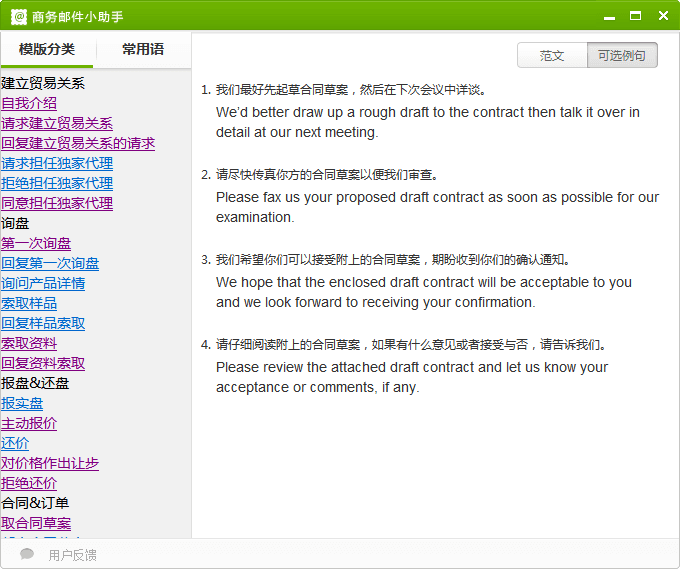Minimize the 商务邮件小助手 window

point(609,16)
